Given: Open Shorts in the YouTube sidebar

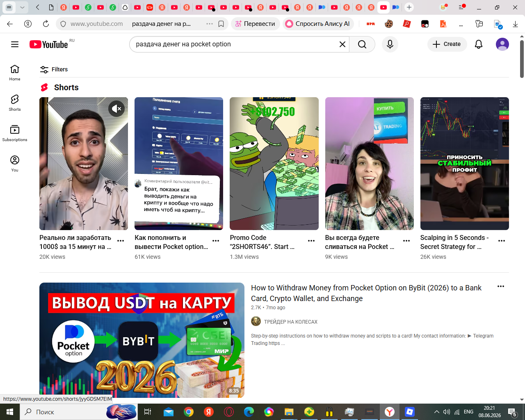Looking at the screenshot, I should 15,103.
